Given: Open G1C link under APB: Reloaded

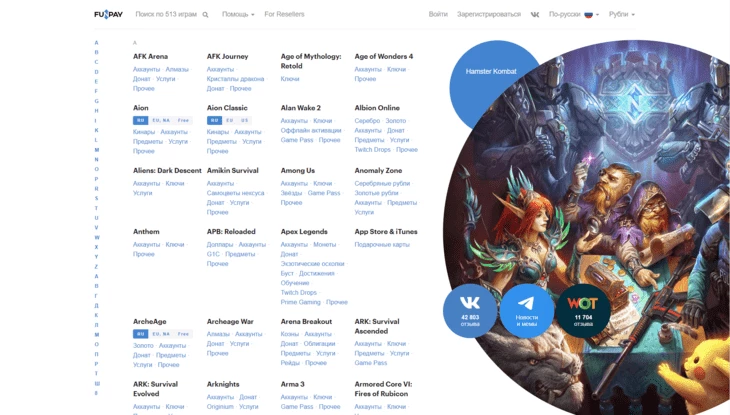Looking at the screenshot, I should 213,254.
